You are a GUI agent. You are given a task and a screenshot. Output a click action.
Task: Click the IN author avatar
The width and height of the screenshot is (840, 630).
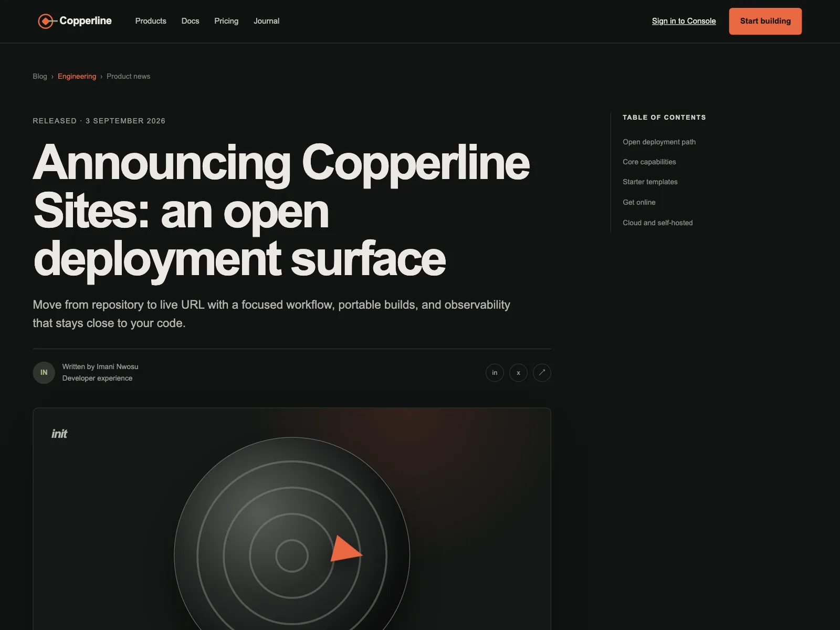[44, 373]
